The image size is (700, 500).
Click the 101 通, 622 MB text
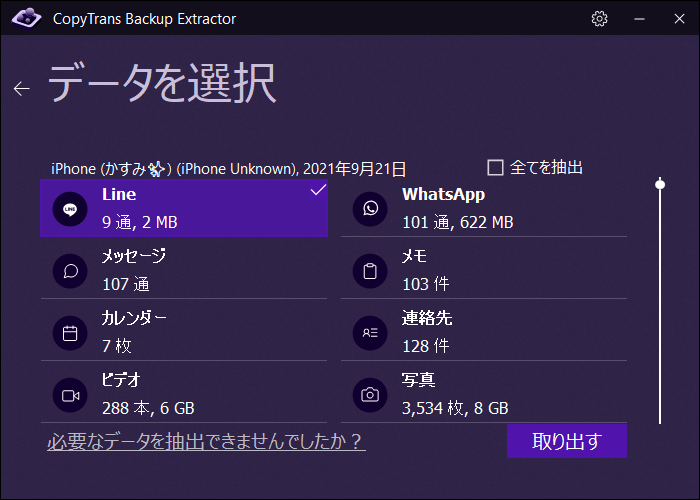tap(458, 222)
